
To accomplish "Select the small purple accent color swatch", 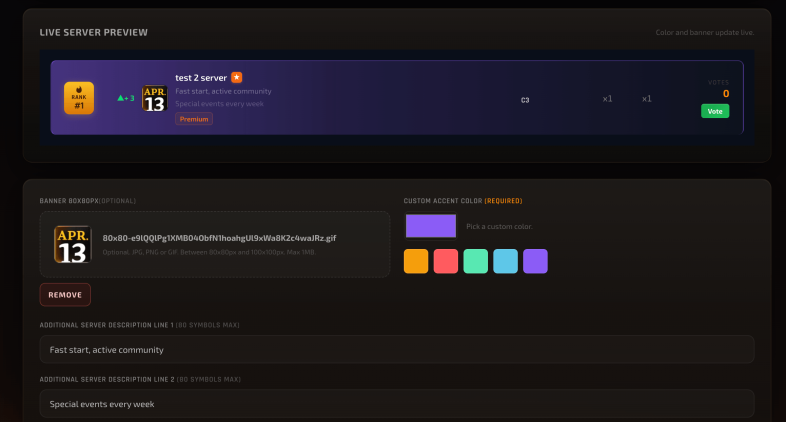I will 535,261.
